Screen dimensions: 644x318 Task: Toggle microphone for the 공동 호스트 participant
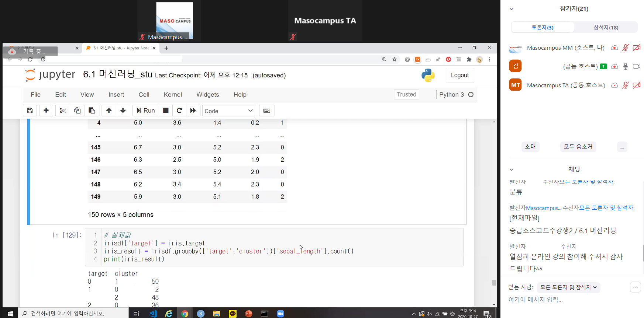coord(625,66)
